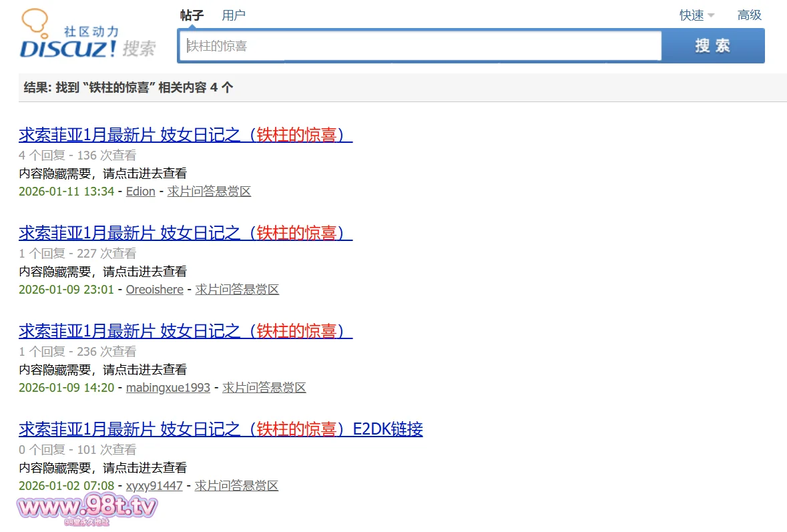The width and height of the screenshot is (787, 532).
Task: Open the result title ending with E2DK链接
Action: (x=220, y=429)
